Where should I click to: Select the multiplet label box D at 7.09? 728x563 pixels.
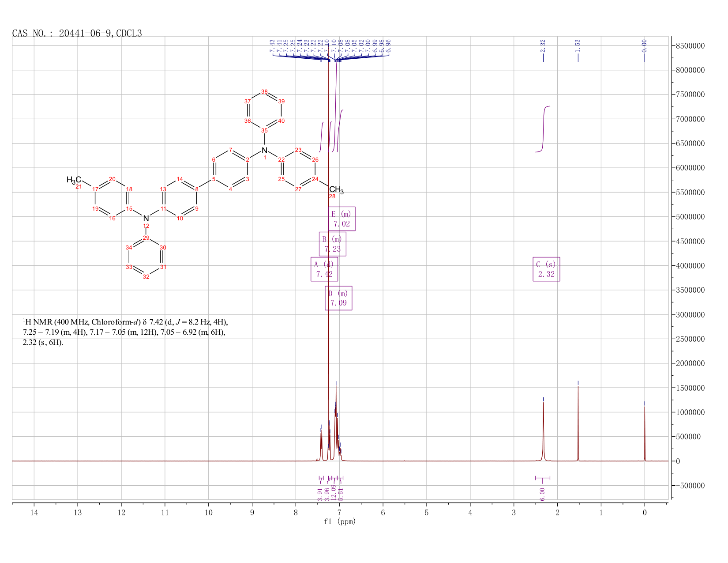(339, 298)
